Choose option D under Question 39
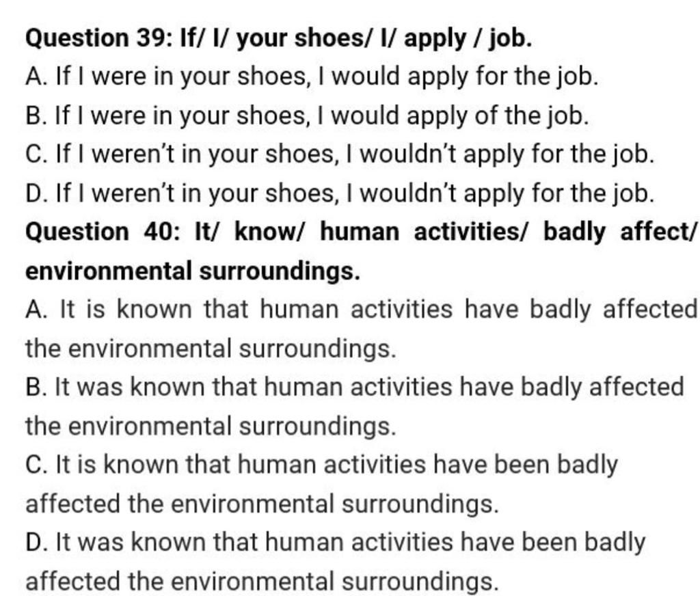The width and height of the screenshot is (700, 600). pyautogui.click(x=340, y=194)
